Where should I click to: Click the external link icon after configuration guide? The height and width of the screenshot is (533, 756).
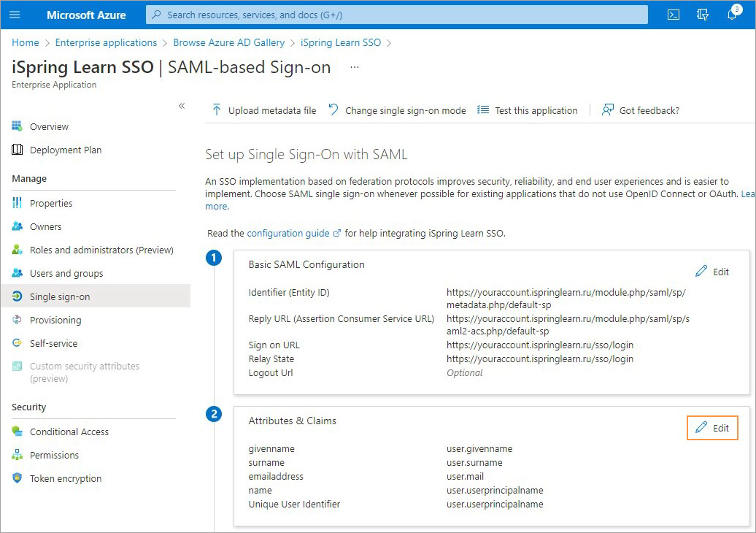pos(337,233)
